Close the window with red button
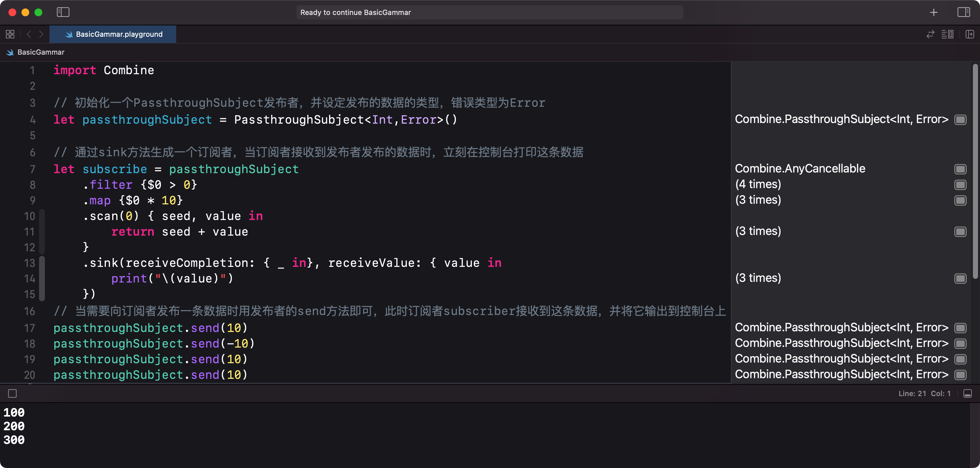The height and width of the screenshot is (468, 980). click(12, 12)
